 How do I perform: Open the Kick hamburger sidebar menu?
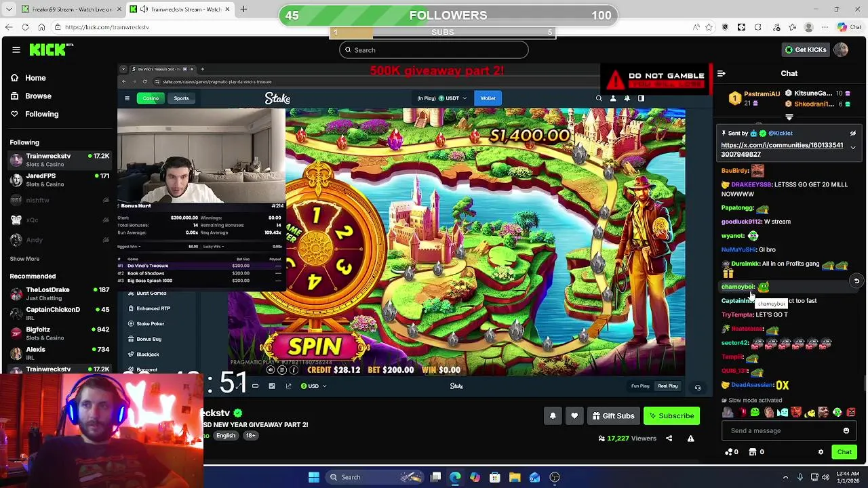(x=16, y=49)
